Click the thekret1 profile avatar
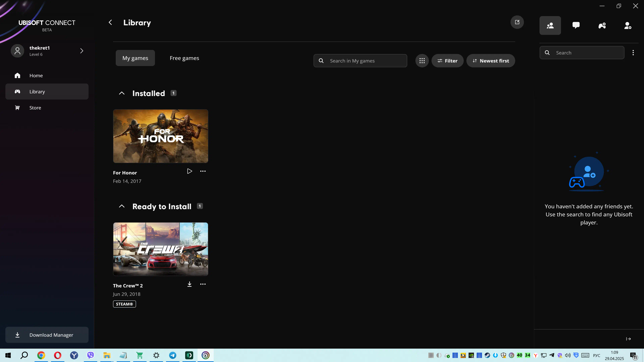The image size is (644, 362). coord(17,51)
